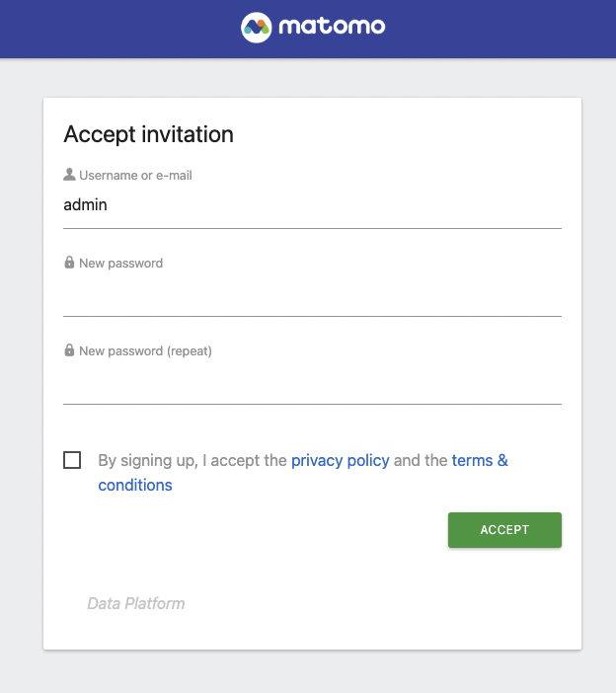Click the matomo wordmark text
Screen dimensions: 616x693
332,27
